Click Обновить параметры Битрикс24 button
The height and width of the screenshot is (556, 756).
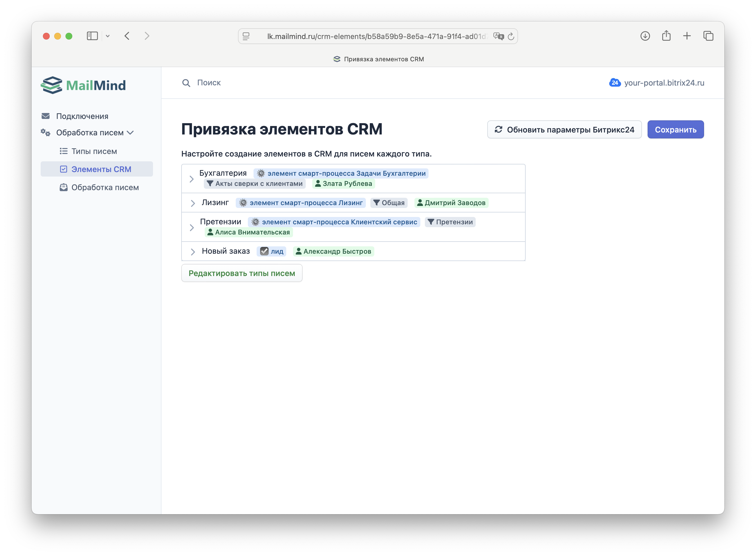[x=564, y=130]
